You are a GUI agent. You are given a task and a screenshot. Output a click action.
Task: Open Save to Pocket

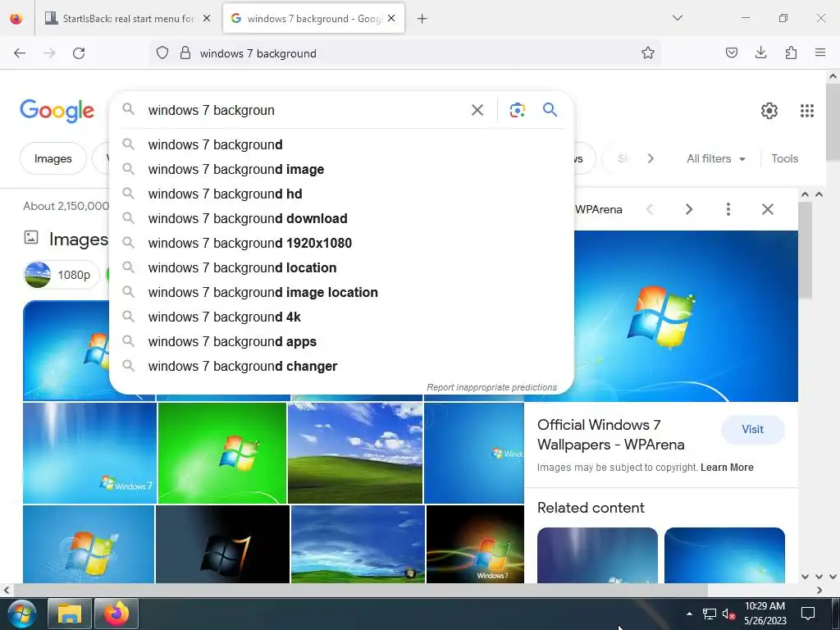731,52
